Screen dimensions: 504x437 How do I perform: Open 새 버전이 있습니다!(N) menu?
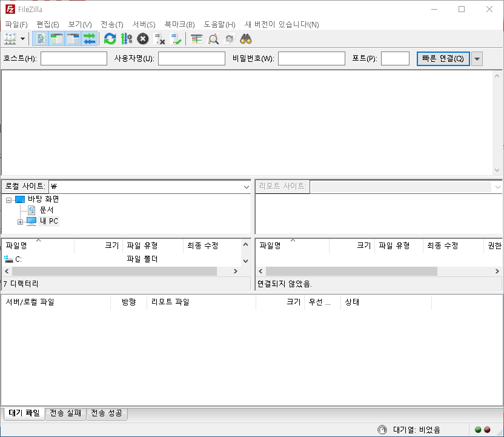pos(282,24)
